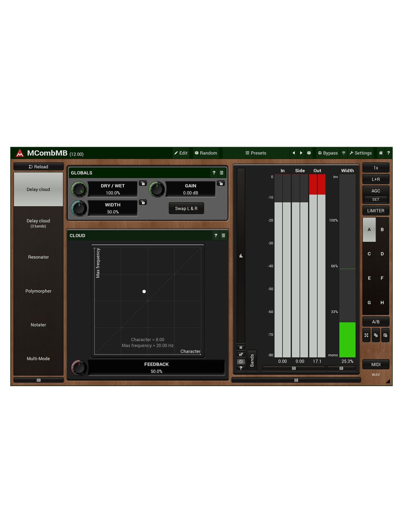Click the paste icon under A/B
403x532 pixels.
(x=385, y=335)
